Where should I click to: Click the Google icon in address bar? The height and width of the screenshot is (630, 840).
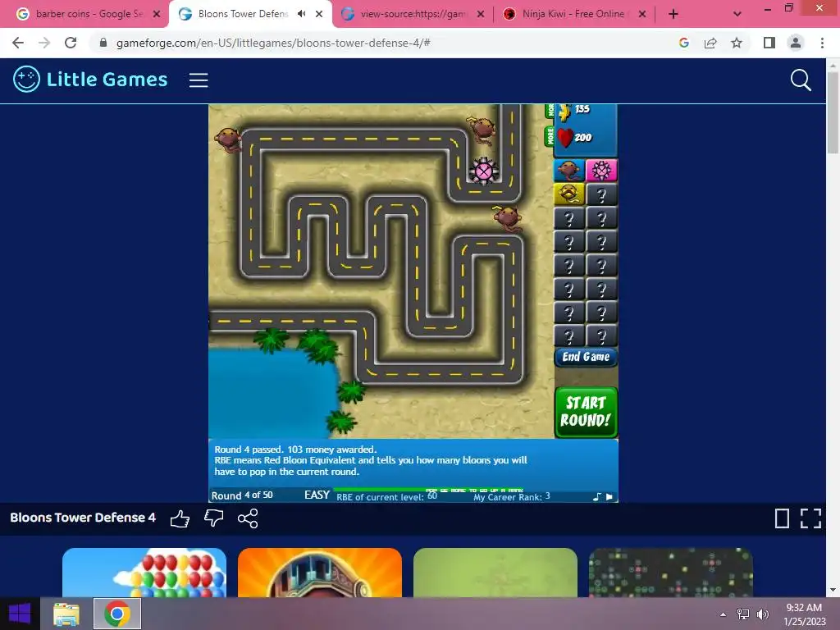[x=684, y=43]
